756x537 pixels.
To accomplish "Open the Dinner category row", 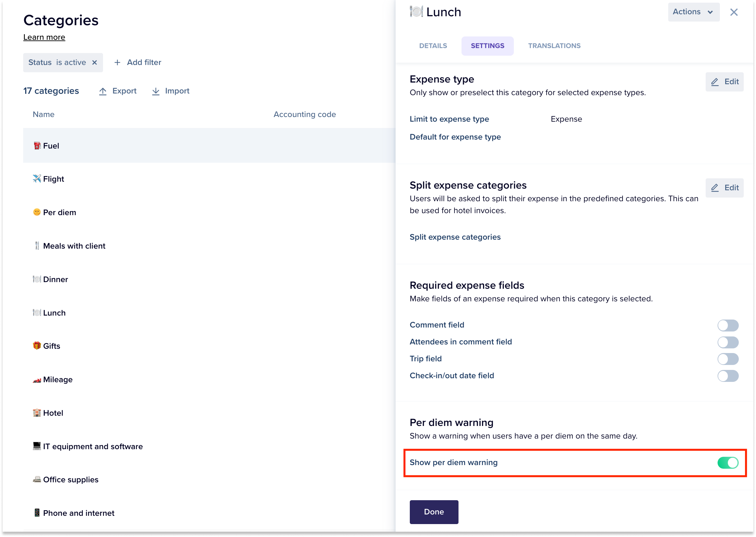I will click(209, 279).
